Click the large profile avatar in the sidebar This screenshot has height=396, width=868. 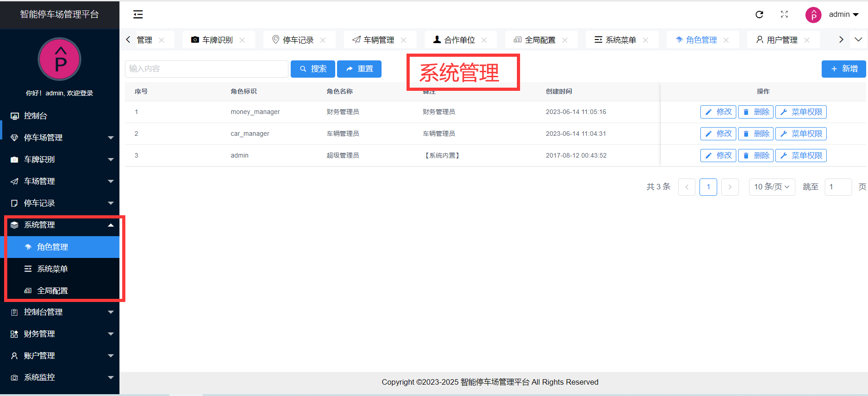60,59
